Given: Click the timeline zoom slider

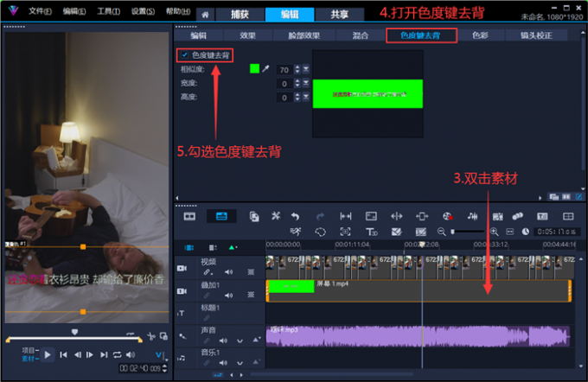Looking at the screenshot, I should [468, 232].
